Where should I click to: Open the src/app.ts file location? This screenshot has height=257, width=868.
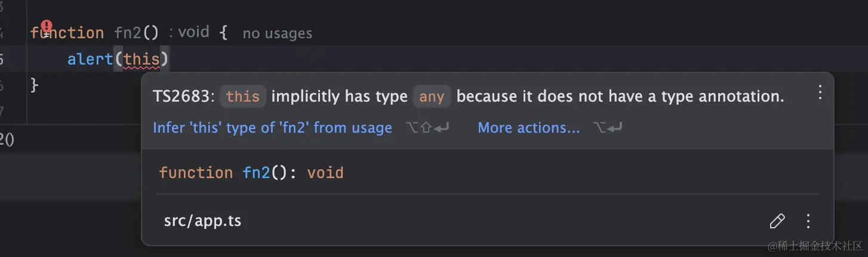point(202,221)
